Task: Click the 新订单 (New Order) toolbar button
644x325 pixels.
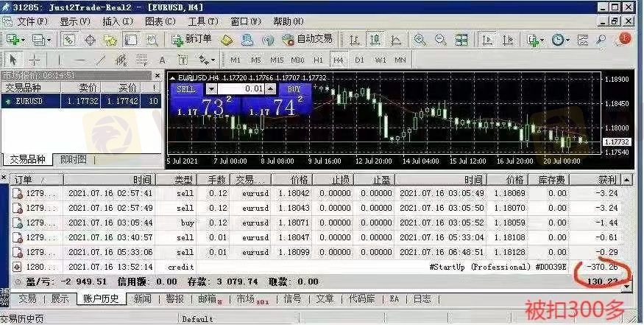Action: point(191,39)
